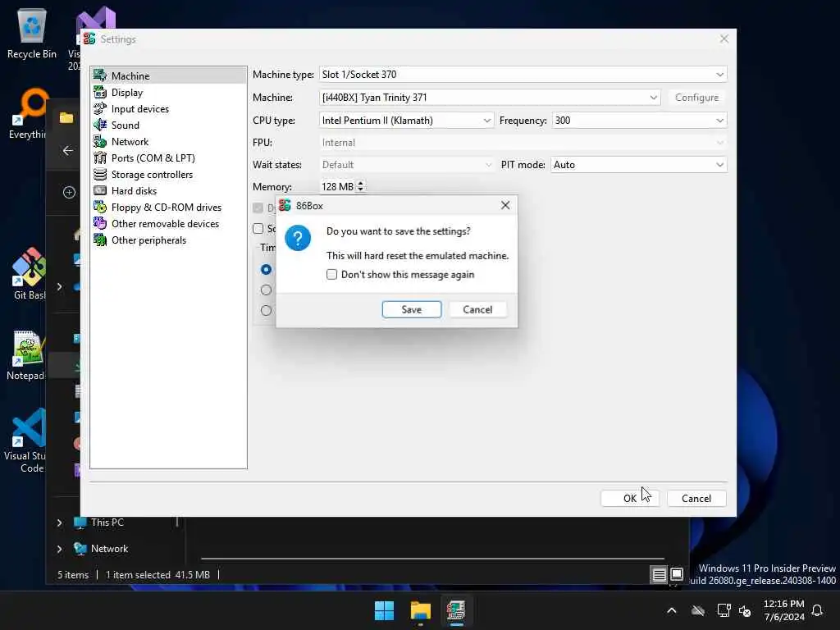Open File Explorer from the taskbar
Screen dimensions: 840x630
coord(421,610)
